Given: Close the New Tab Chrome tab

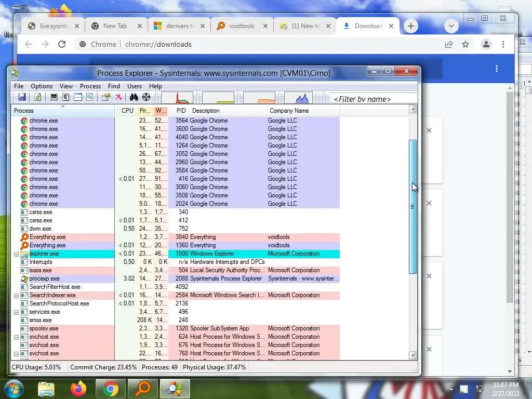Looking at the screenshot, I should (x=140, y=26).
